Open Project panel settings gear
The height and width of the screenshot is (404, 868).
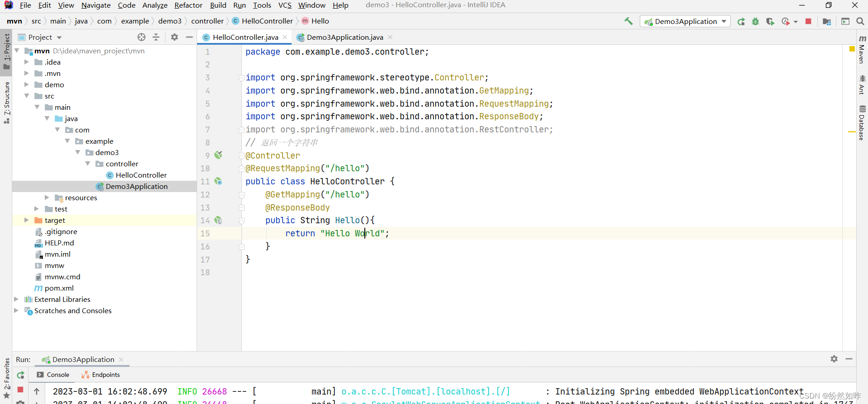click(175, 37)
